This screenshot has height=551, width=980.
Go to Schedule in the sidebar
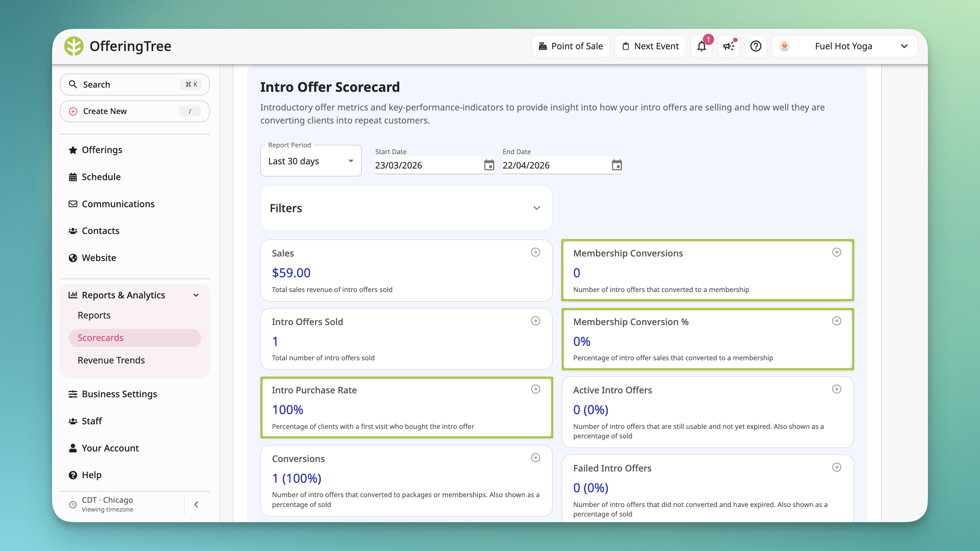[101, 177]
